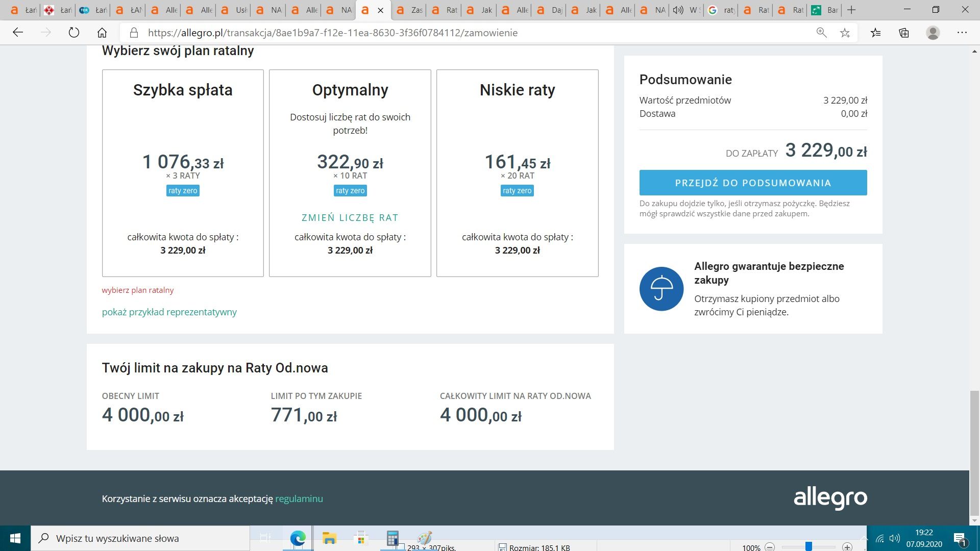Click PRZEJDŹ DO PODSUMOWANIA button
The height and width of the screenshot is (551, 980).
point(753,183)
